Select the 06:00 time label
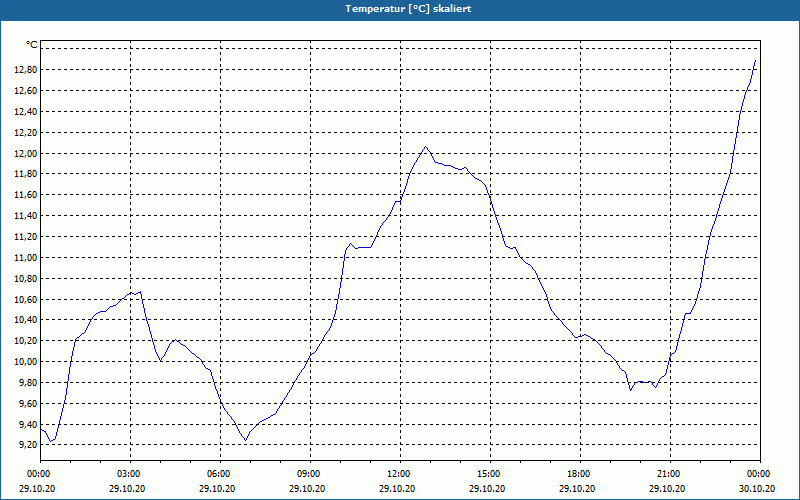Screen dimensions: 800x500 [x=219, y=474]
